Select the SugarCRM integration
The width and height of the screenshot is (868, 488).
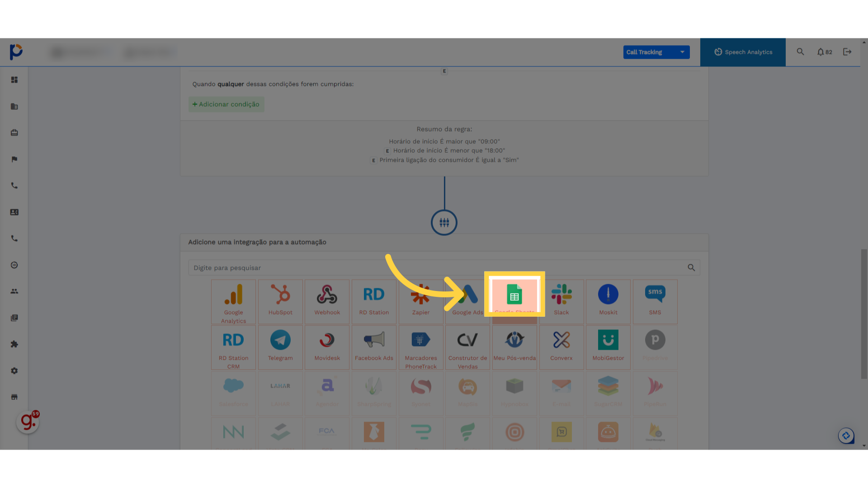pyautogui.click(x=608, y=393)
